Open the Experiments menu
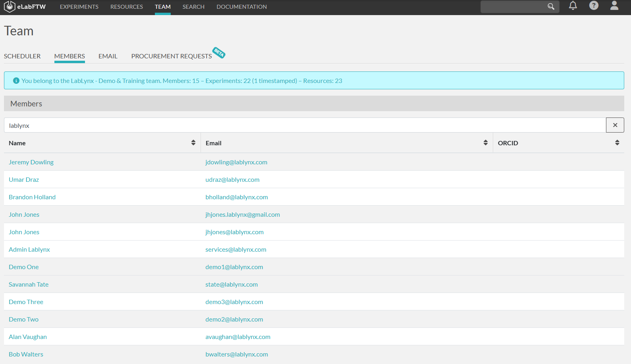 click(x=79, y=7)
